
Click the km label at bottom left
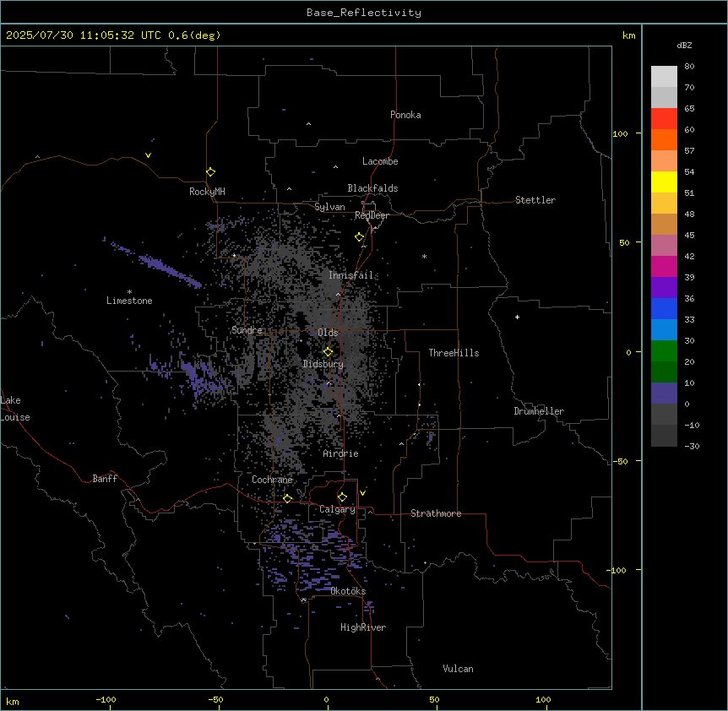(13, 701)
